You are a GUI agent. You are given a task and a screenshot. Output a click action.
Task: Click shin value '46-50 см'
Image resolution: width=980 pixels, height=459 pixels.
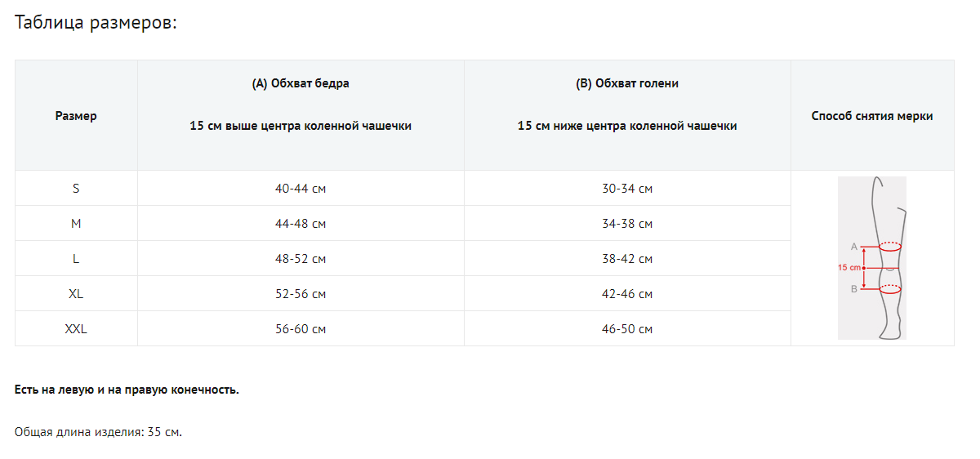(627, 329)
